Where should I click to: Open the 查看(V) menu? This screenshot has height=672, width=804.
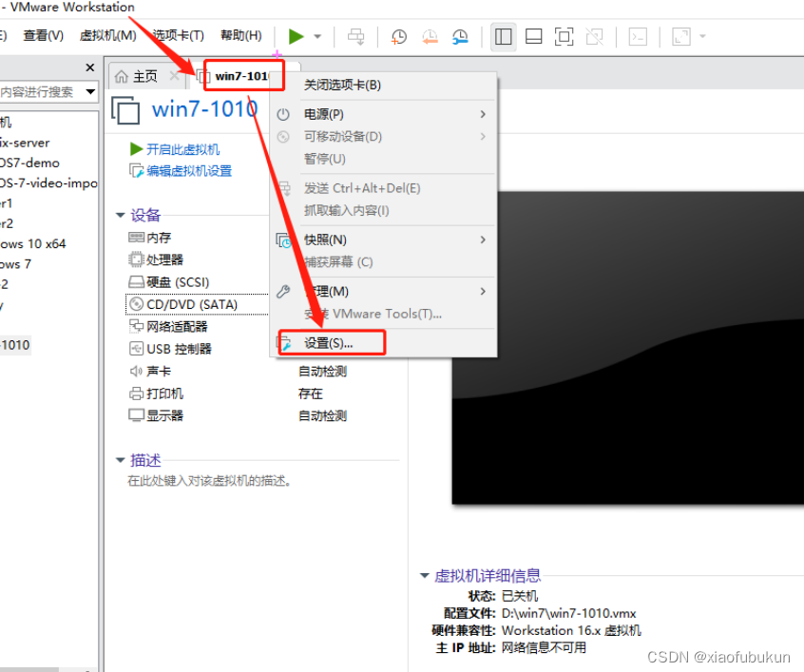pos(43,35)
